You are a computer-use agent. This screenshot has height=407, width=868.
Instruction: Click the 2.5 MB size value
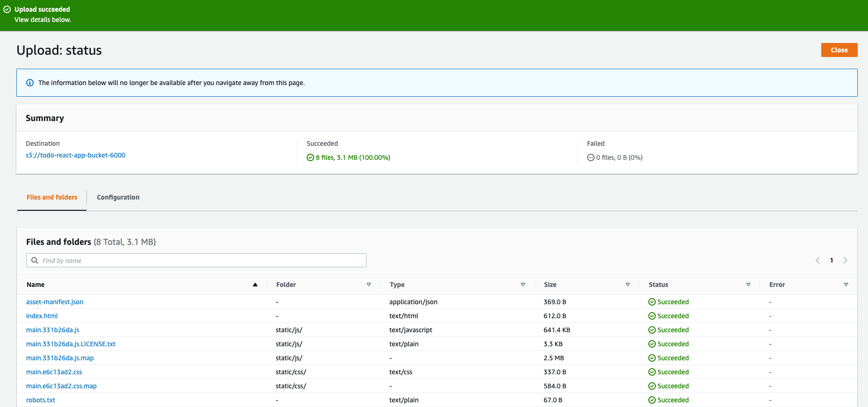click(554, 358)
